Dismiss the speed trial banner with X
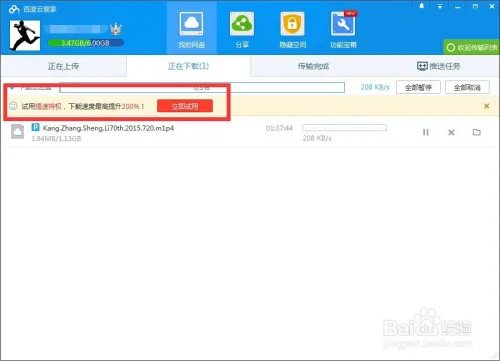The height and width of the screenshot is (361, 500). (x=487, y=106)
